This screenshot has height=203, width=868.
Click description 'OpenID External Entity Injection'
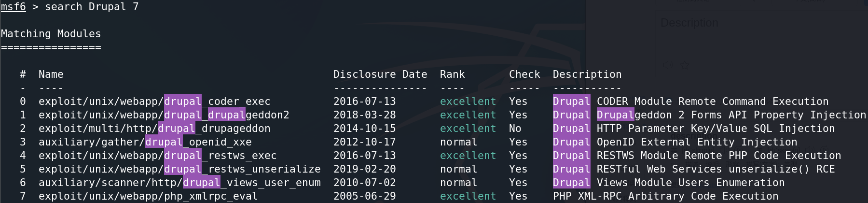point(697,142)
